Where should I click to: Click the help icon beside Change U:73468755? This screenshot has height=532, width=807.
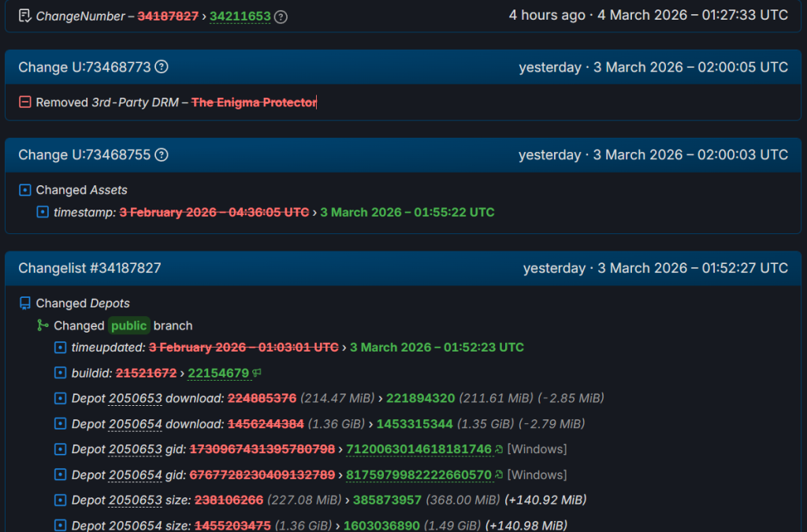tap(162, 154)
